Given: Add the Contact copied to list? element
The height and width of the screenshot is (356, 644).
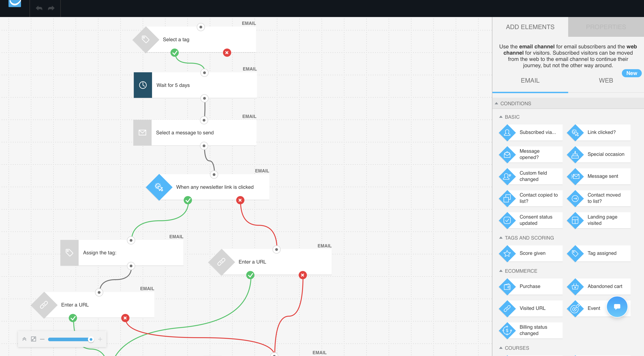Looking at the screenshot, I should (x=530, y=198).
